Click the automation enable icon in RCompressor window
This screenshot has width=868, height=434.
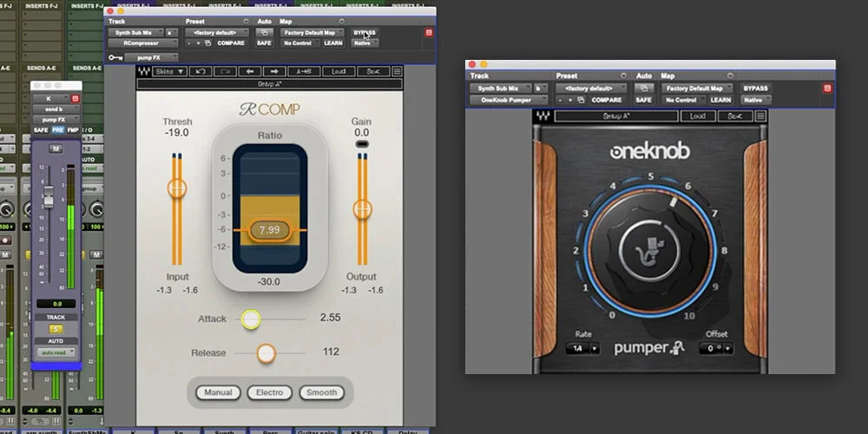264,33
